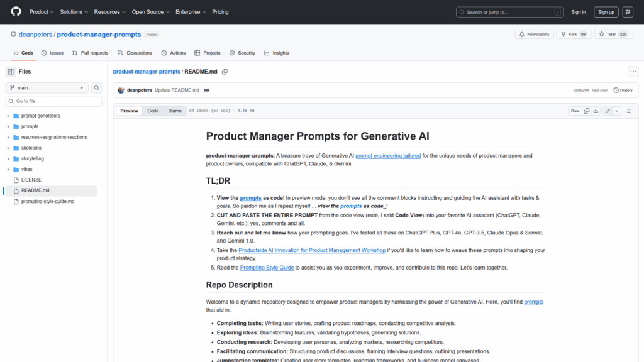
Task: Switch to Code file view
Action: coord(153,111)
